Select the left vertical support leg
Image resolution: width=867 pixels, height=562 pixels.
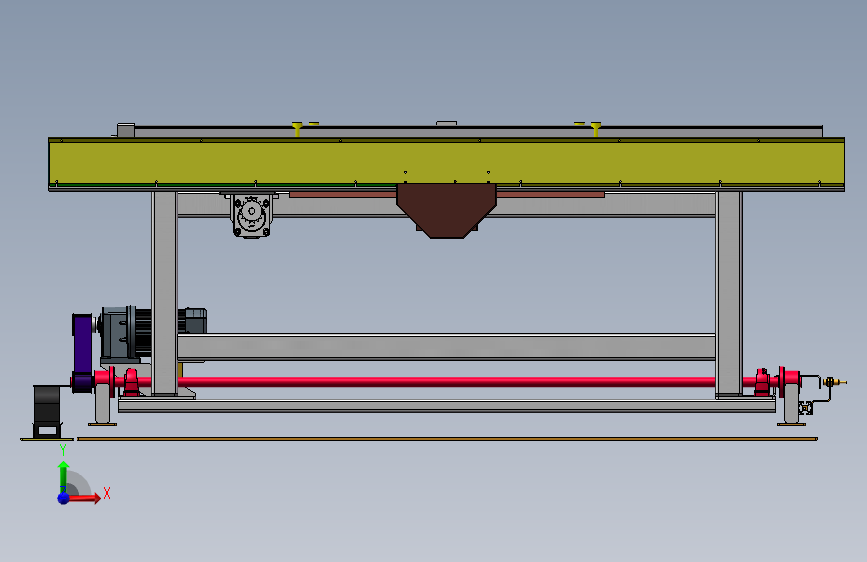(x=164, y=293)
